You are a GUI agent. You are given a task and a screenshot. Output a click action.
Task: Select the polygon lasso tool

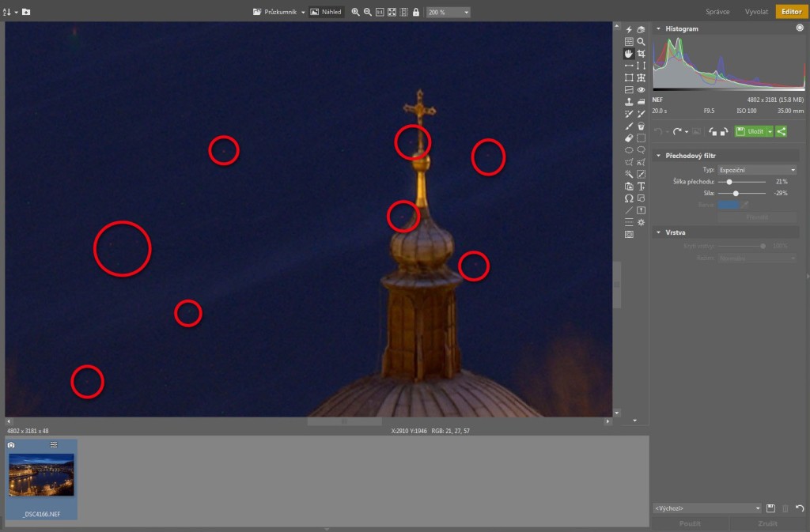[629, 162]
